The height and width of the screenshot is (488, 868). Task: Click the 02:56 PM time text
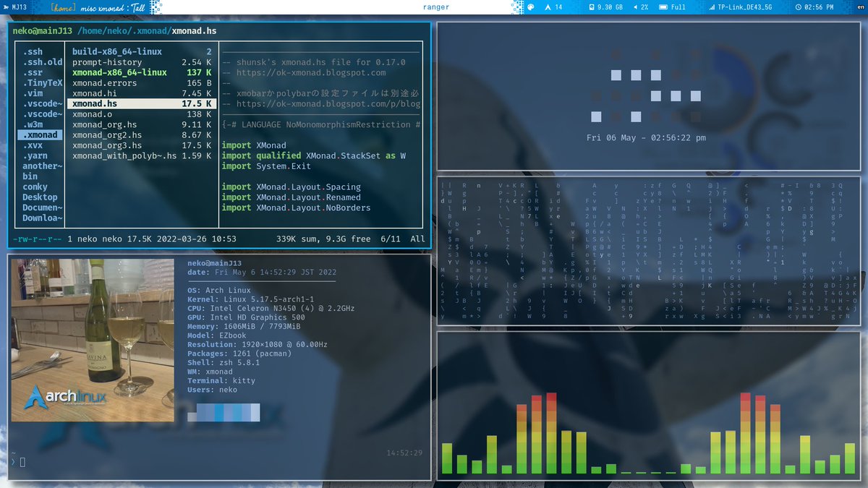coord(819,7)
